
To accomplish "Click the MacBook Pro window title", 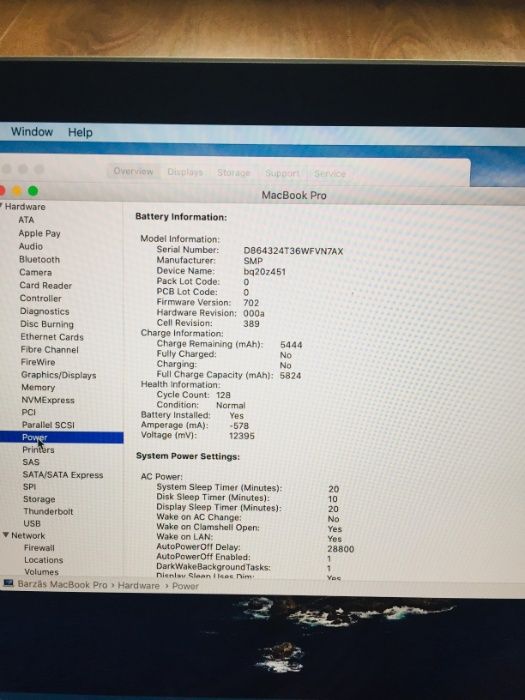I will (294, 195).
